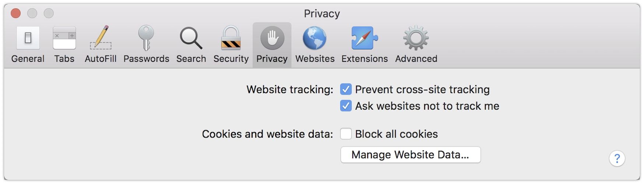Viewport: 644px width, 184px height.
Task: Click the 'Block all cookies' label text
Action: (396, 134)
